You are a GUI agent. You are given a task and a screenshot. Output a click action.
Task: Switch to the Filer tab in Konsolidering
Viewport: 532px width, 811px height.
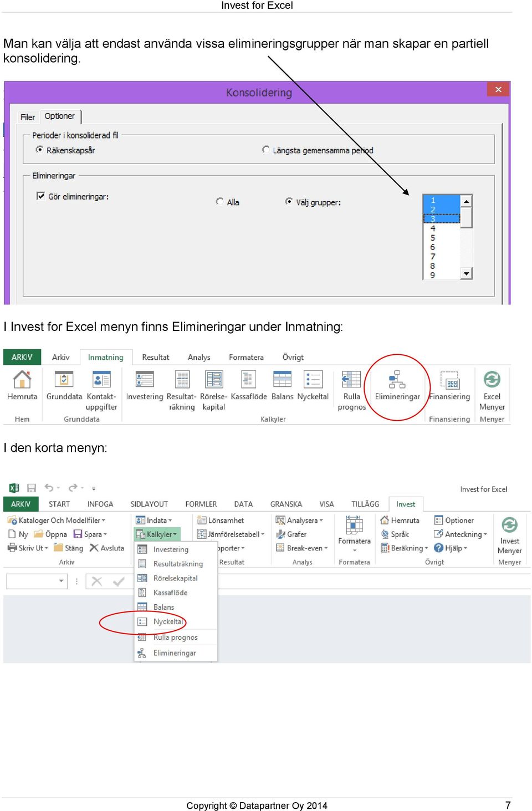(28, 117)
